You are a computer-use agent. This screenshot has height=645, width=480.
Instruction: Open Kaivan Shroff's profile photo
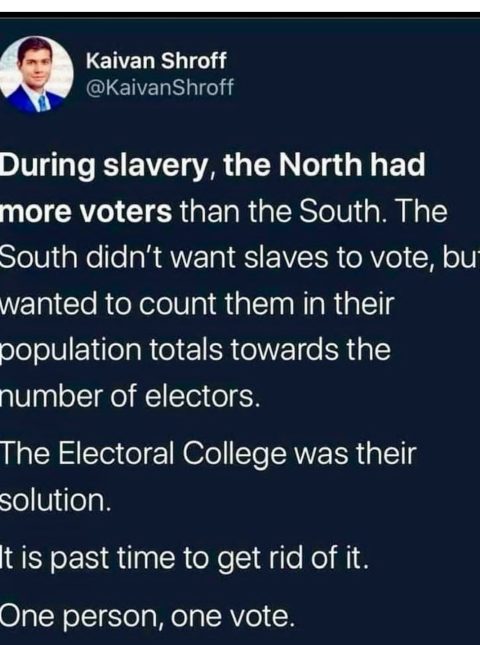pyautogui.click(x=36, y=74)
